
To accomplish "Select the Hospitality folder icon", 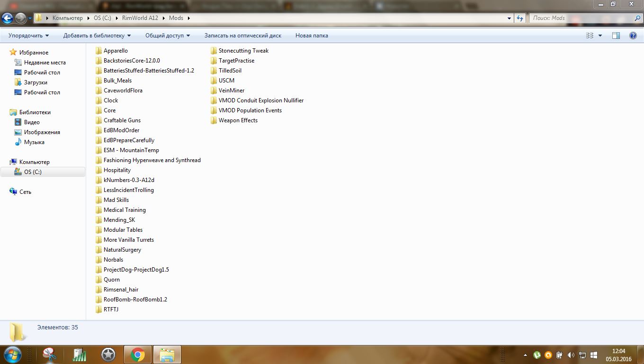I will point(98,170).
